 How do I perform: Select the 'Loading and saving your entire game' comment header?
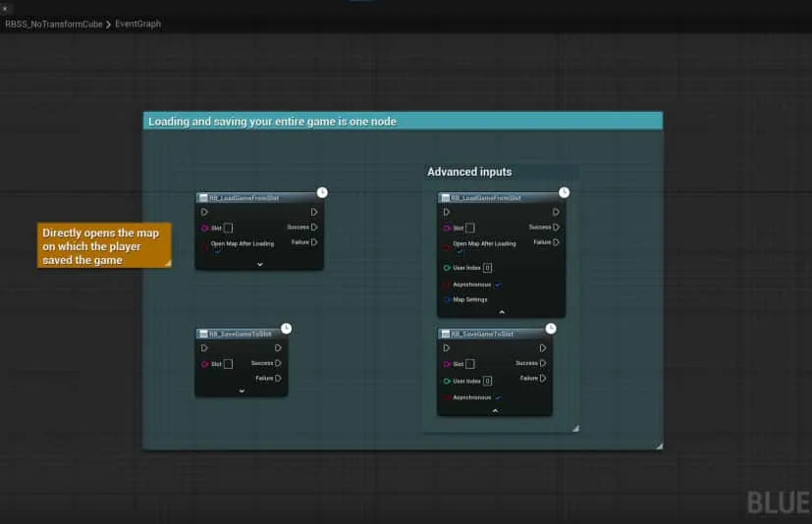[x=403, y=121]
